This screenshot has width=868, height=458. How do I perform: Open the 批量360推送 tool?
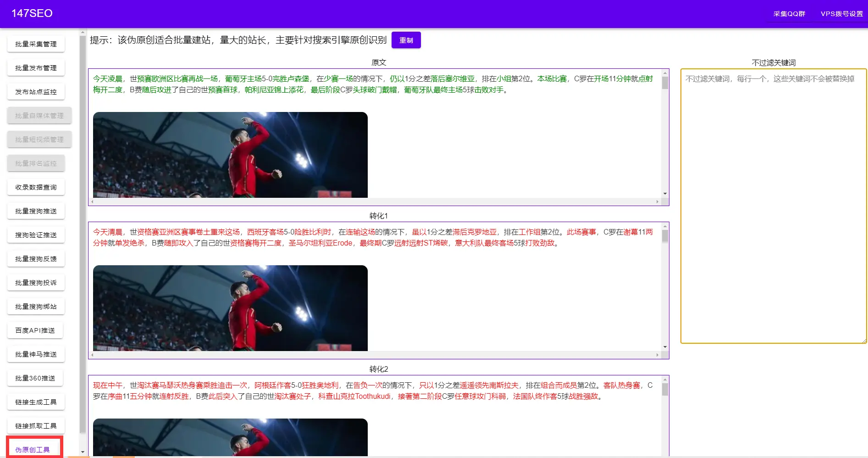35,378
